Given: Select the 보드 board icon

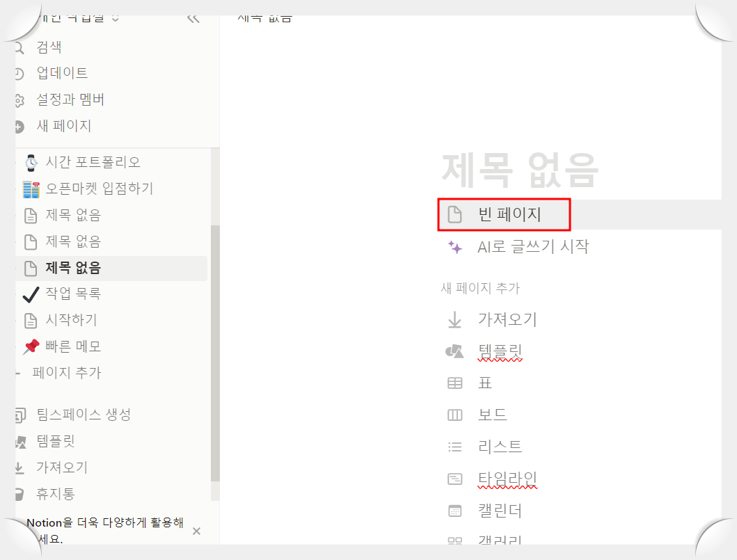Looking at the screenshot, I should [x=454, y=415].
